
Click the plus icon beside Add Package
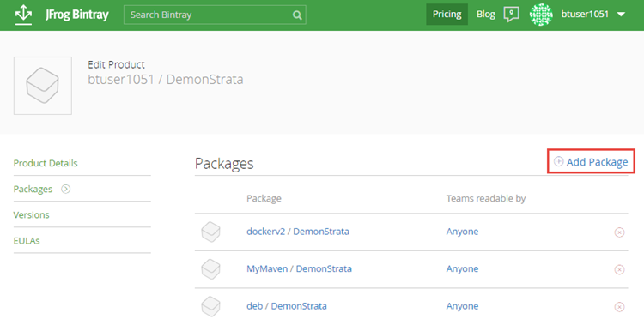559,161
